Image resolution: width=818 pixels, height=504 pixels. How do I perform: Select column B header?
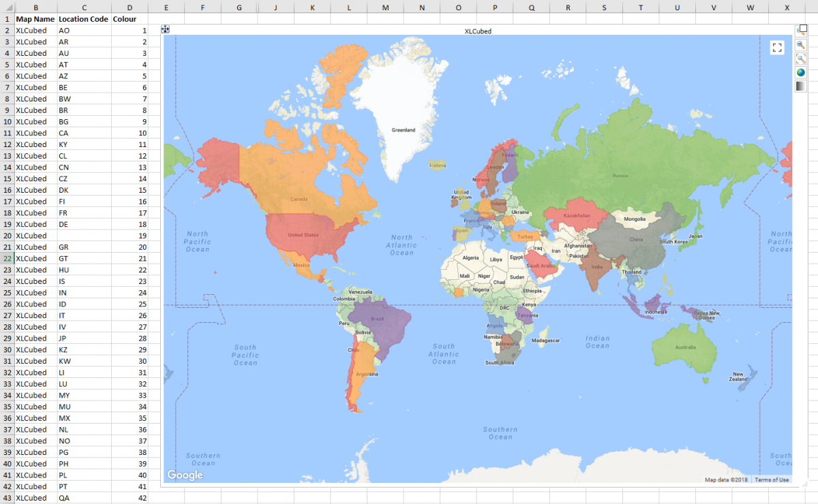(35, 7)
